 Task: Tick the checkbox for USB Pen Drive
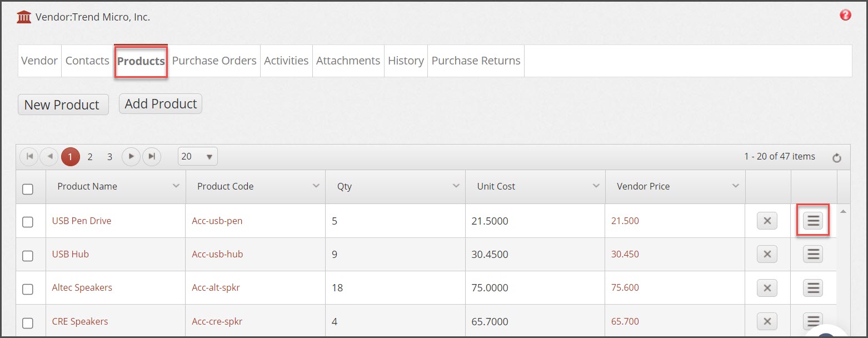click(28, 222)
